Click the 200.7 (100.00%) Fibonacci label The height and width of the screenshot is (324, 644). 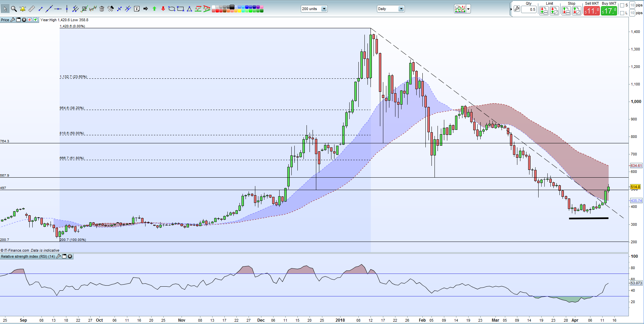(73, 240)
